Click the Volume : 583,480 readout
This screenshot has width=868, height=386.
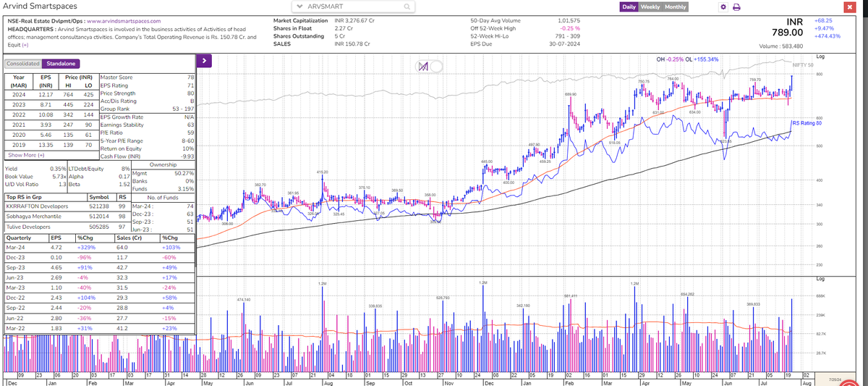click(781, 46)
